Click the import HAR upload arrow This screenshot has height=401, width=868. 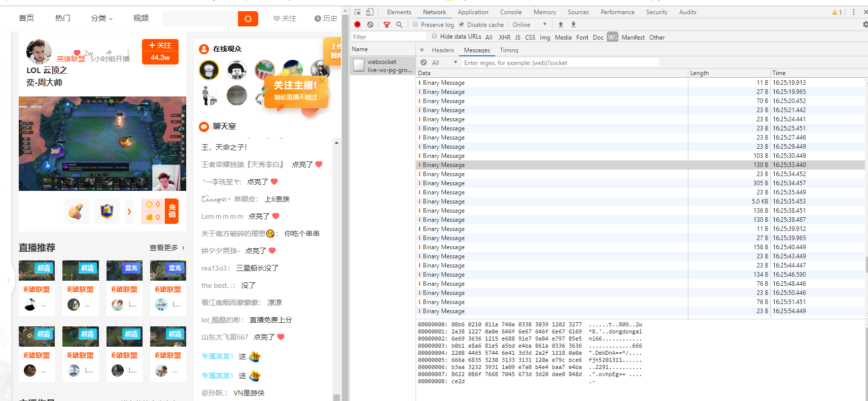[561, 24]
